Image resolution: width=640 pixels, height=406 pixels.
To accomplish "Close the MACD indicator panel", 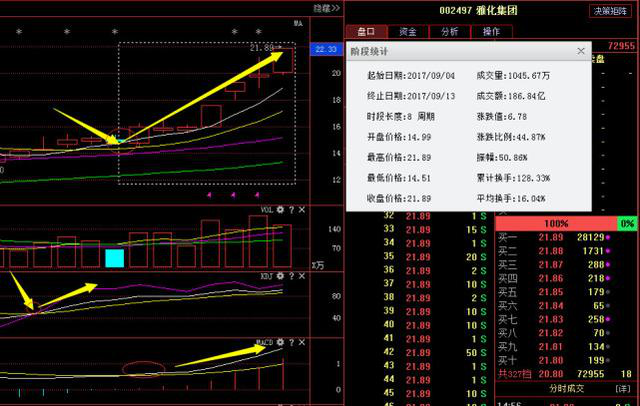I will [x=303, y=342].
